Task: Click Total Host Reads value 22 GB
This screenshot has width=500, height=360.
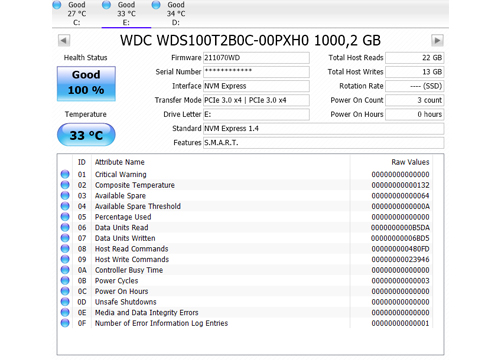Action: coord(415,58)
